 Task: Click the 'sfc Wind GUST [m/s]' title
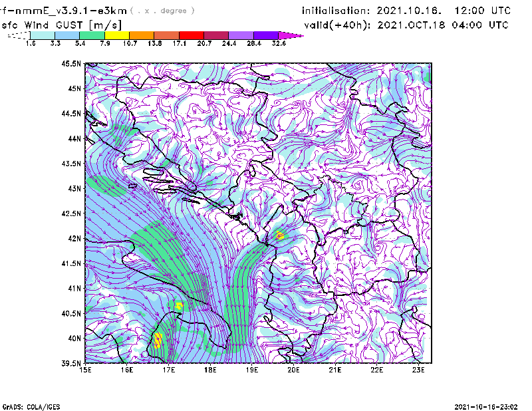tap(61, 25)
